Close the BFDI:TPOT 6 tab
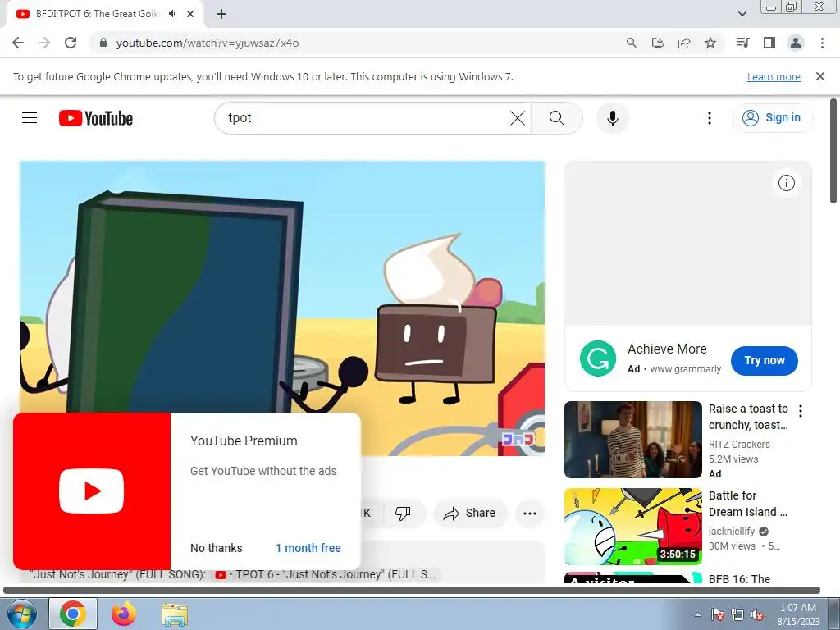This screenshot has height=630, width=840. point(190,14)
